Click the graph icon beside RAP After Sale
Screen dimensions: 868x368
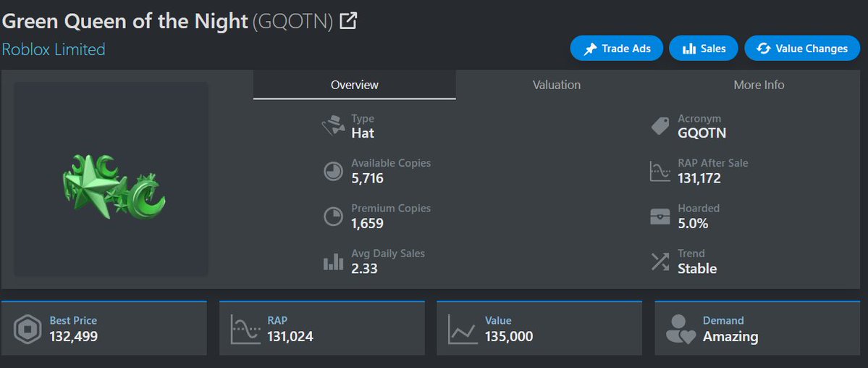pyautogui.click(x=660, y=171)
